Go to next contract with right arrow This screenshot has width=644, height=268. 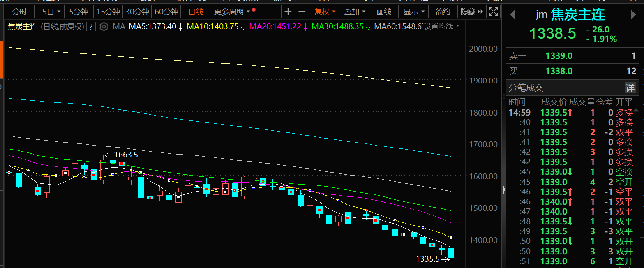click(x=633, y=16)
